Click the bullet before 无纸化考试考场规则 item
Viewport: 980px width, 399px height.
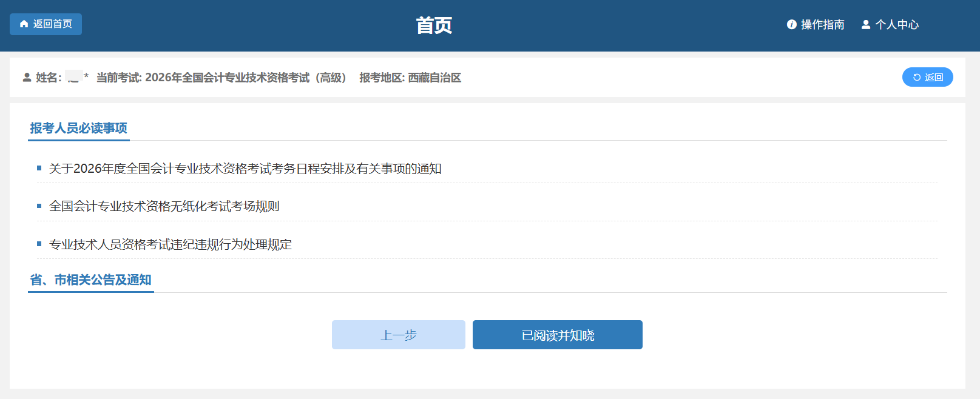coord(39,206)
